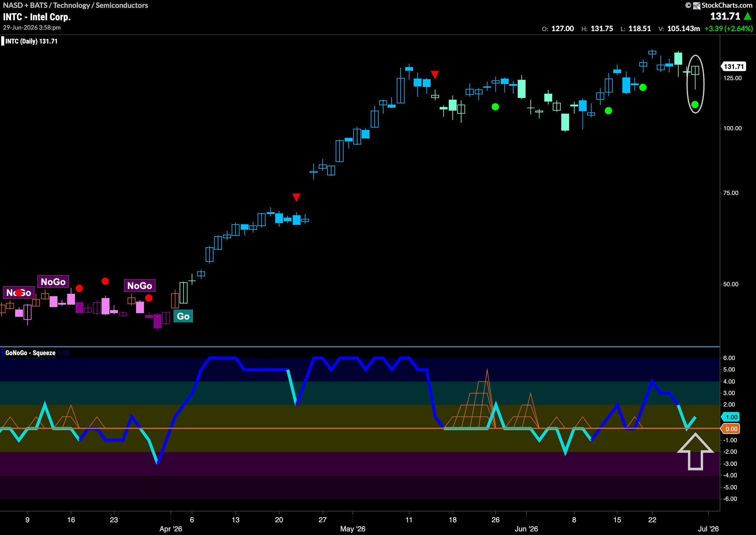
Task: Click the green dot below the latest candle
Action: pos(695,104)
